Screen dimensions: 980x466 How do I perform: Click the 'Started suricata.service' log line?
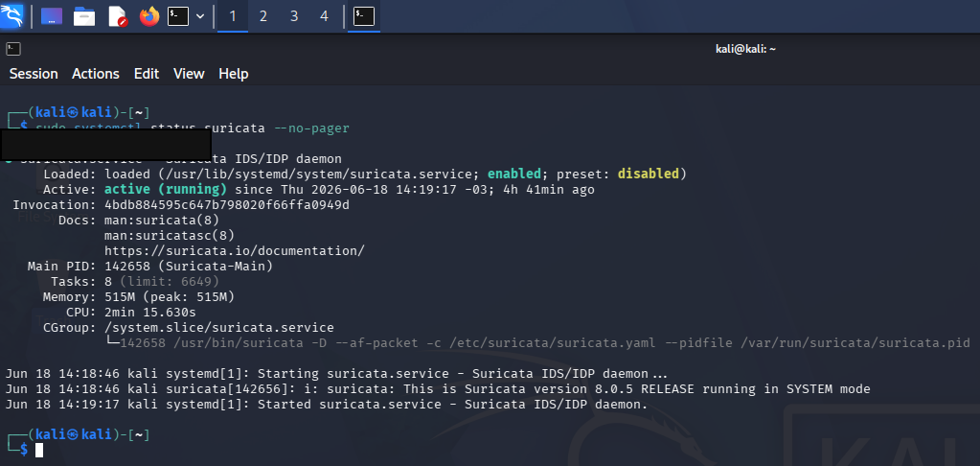[x=327, y=405]
